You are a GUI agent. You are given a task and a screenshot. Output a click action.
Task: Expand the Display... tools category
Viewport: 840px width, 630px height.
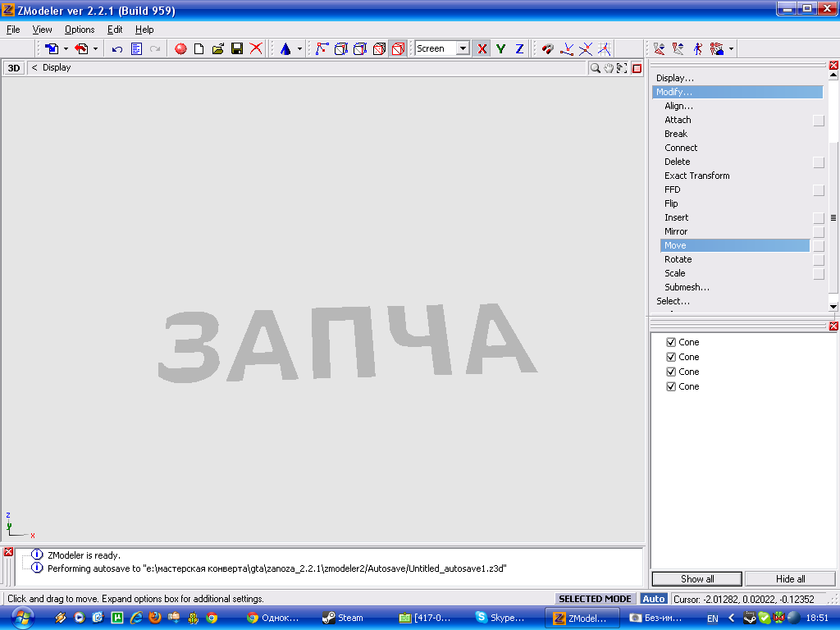coord(674,78)
